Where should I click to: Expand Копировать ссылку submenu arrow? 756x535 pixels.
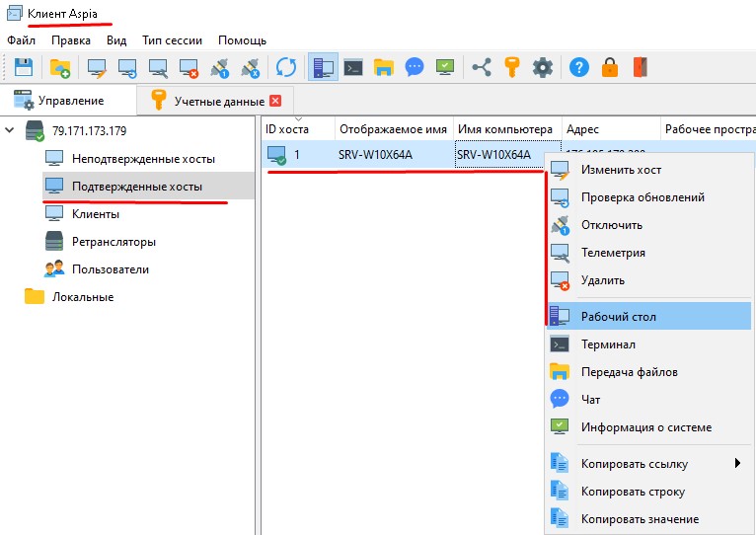[x=737, y=464]
